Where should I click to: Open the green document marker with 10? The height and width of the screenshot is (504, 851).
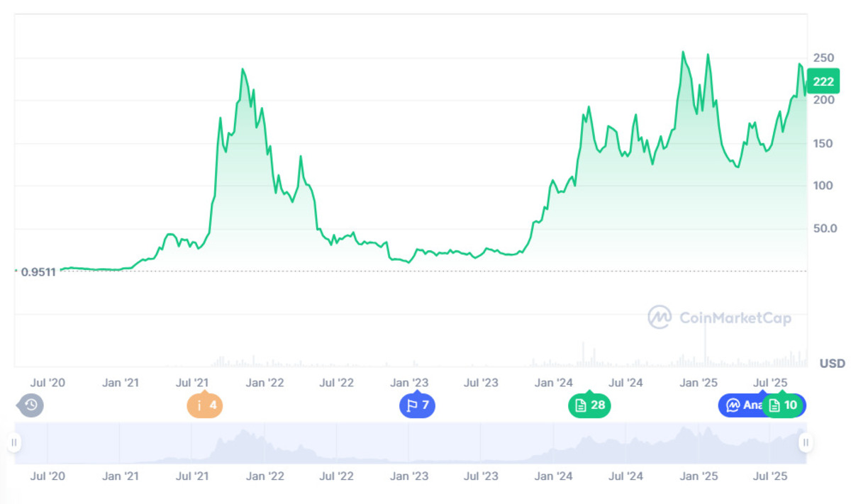click(784, 406)
